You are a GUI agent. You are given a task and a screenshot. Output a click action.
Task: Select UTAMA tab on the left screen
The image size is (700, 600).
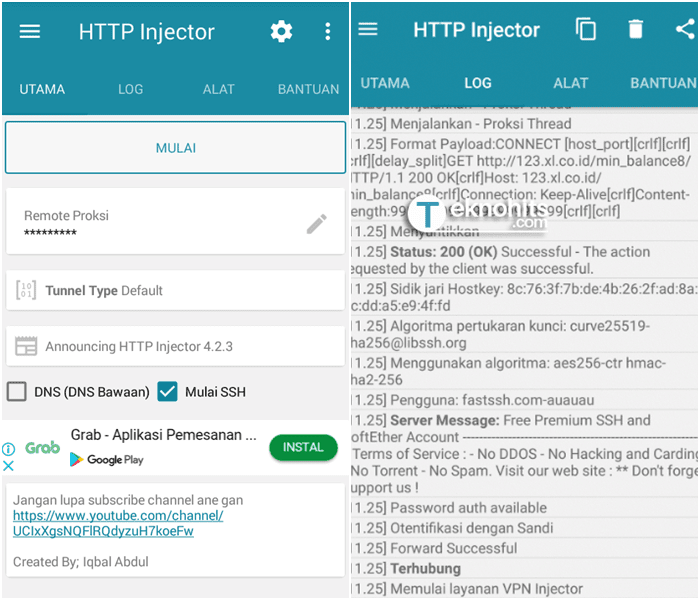(x=42, y=89)
